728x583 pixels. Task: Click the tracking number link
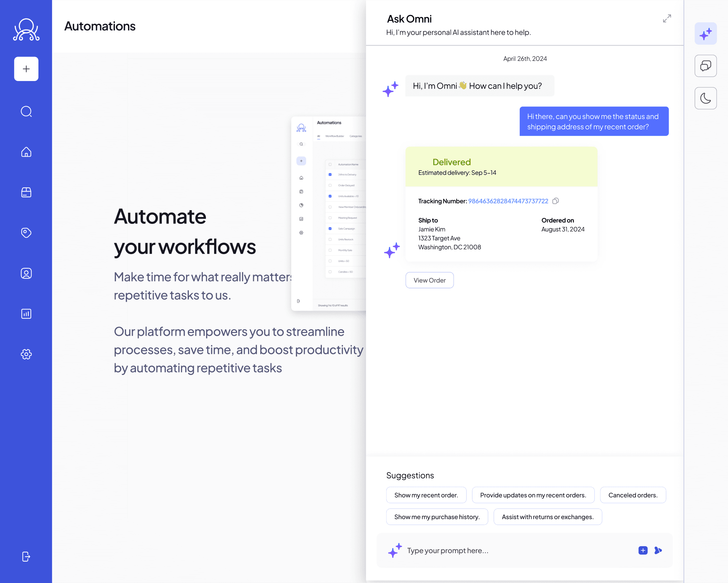(508, 201)
